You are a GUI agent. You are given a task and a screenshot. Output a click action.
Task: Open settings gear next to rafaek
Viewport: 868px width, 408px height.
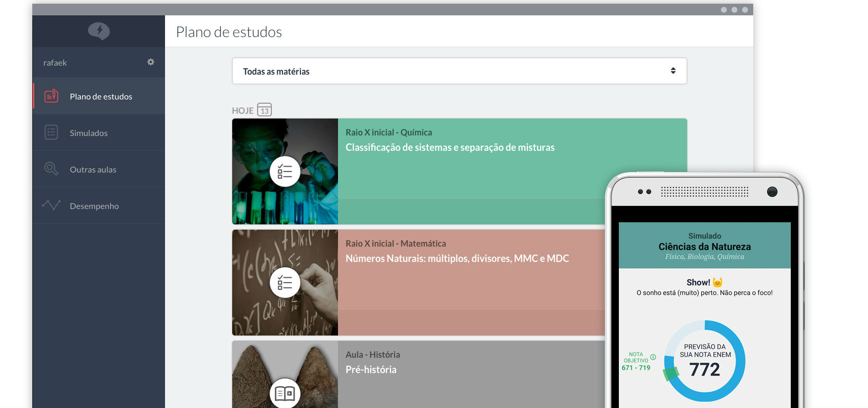[x=151, y=62]
